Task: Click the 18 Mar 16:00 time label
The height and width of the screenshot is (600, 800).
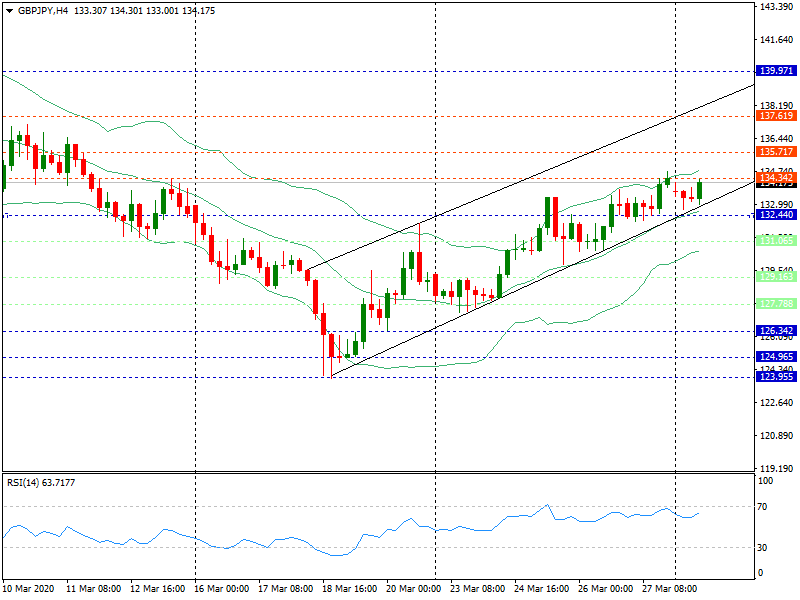Action: [349, 588]
